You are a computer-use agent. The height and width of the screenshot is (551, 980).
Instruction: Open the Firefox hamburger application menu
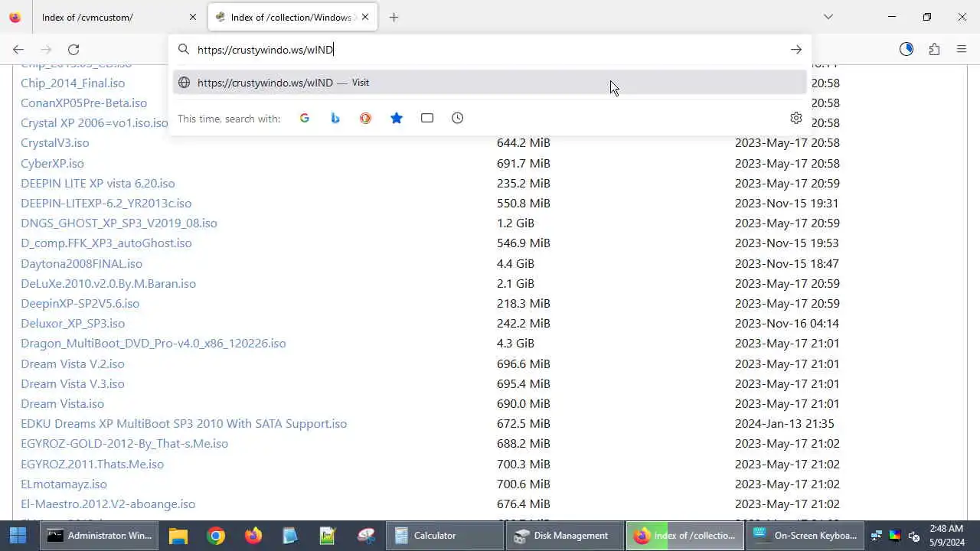pos(962,50)
